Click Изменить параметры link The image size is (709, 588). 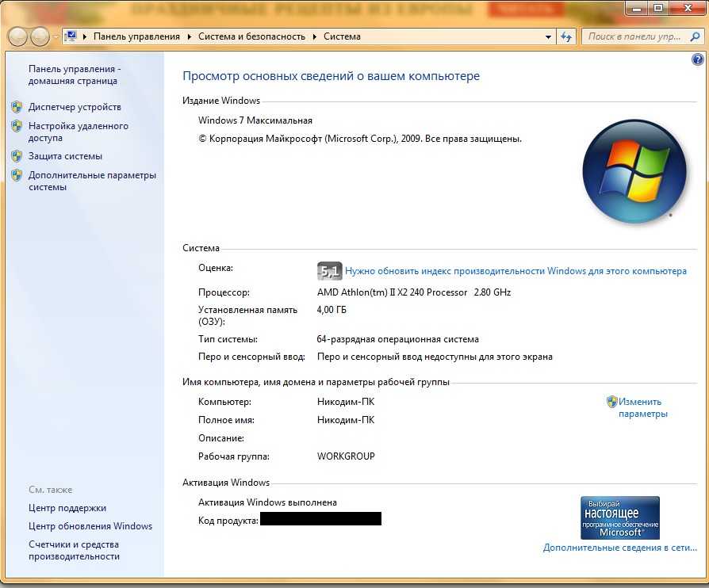coord(642,407)
